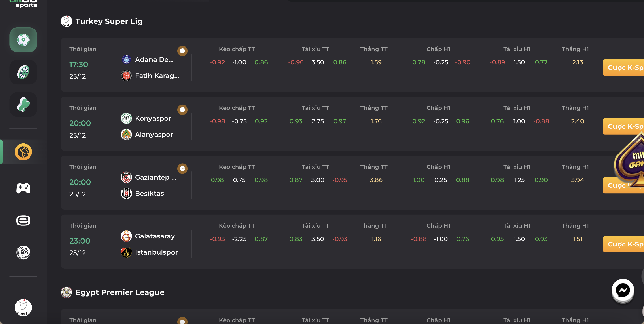Click the Egypt Premier League logo
Screen dimensions: 644x324
(66, 292)
